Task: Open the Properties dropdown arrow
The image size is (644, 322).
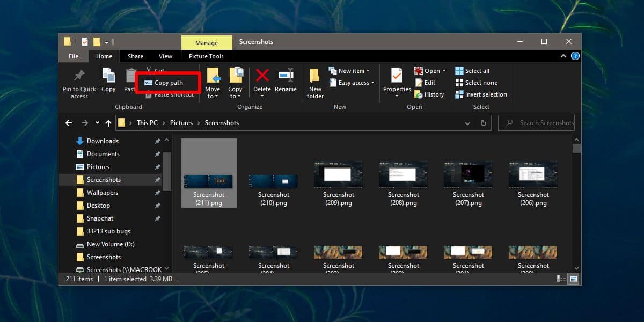Action: pos(397,97)
